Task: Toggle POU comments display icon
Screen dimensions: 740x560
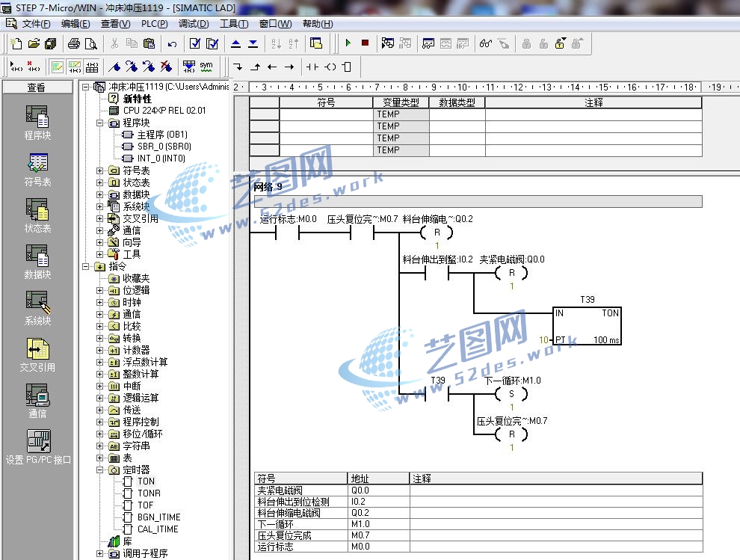Action: click(x=57, y=67)
